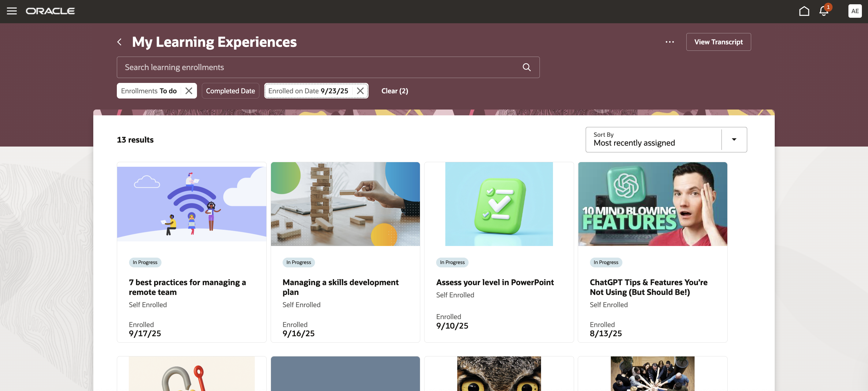Open the hamburger navigation menu

tap(12, 11)
